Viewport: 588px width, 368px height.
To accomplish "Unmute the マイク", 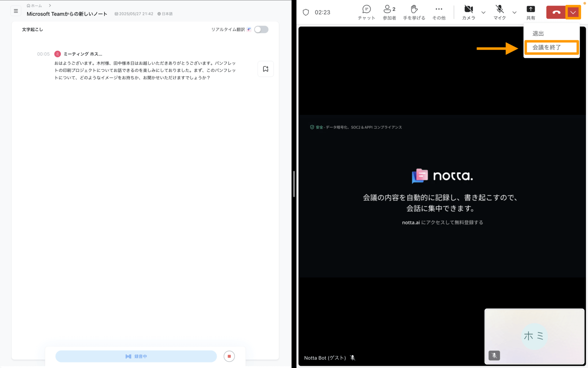I will 499,13.
